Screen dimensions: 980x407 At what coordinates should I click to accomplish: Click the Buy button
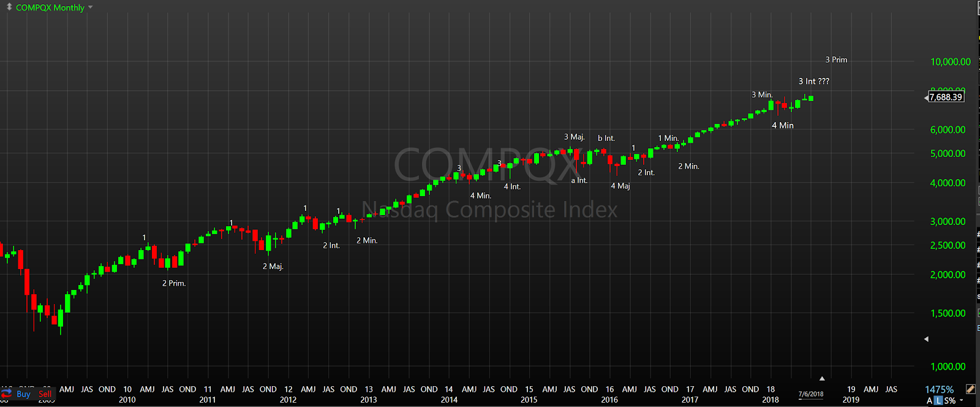click(x=23, y=394)
